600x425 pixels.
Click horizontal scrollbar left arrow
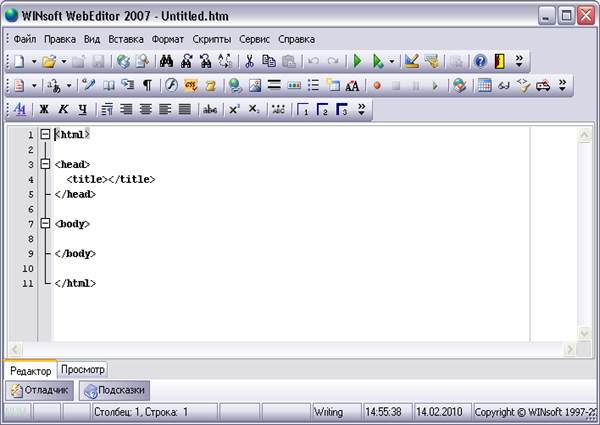[15, 349]
